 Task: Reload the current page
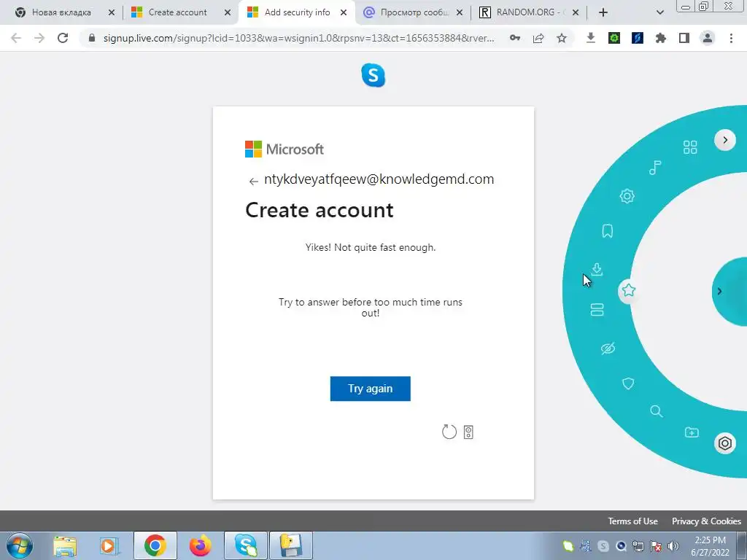point(63,38)
